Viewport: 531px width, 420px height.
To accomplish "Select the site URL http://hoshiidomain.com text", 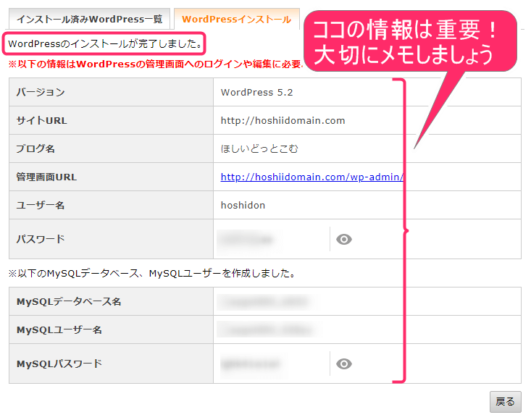I will [283, 120].
